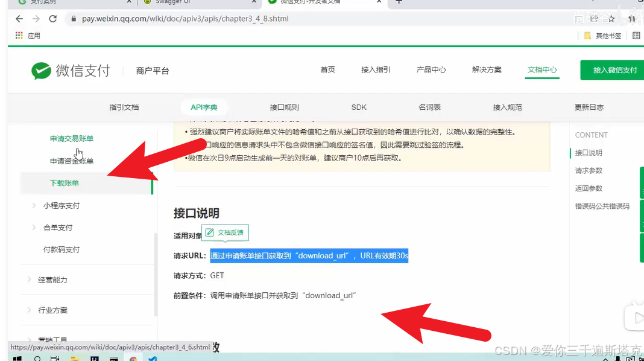Open 下载账单 in the sidebar
The width and height of the screenshot is (644, 361).
tap(65, 183)
